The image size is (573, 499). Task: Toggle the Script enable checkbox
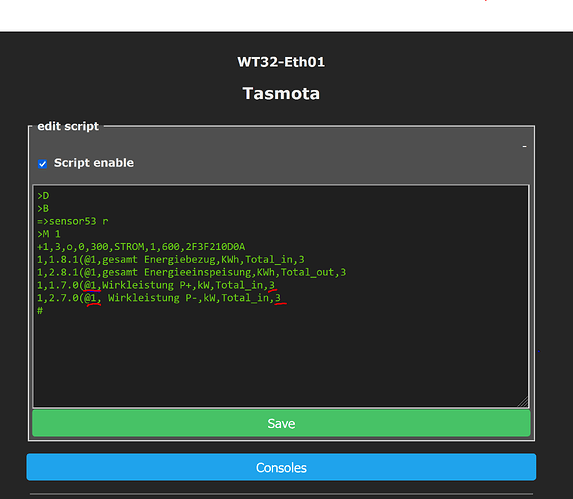tap(42, 164)
